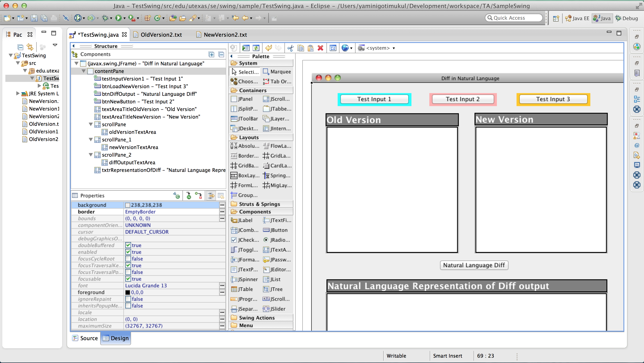
Task: Collapse all nodes in the Components tree
Action: coord(221,54)
